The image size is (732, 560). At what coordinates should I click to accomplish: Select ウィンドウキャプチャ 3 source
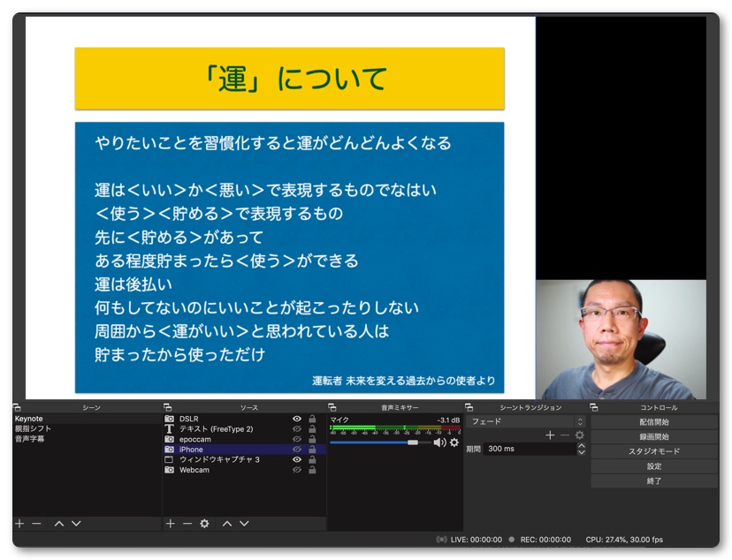pyautogui.click(x=219, y=459)
